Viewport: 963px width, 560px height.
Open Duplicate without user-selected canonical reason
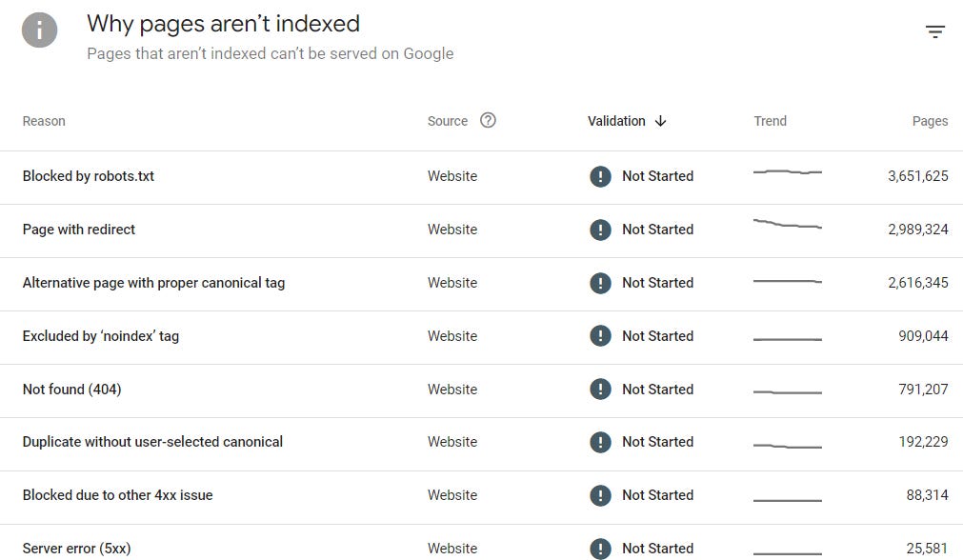(152, 442)
